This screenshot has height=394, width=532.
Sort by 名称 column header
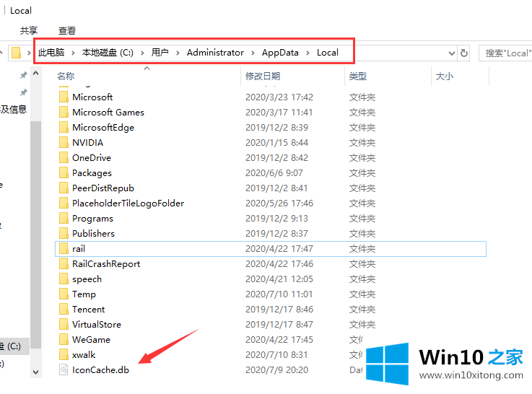coord(66,76)
